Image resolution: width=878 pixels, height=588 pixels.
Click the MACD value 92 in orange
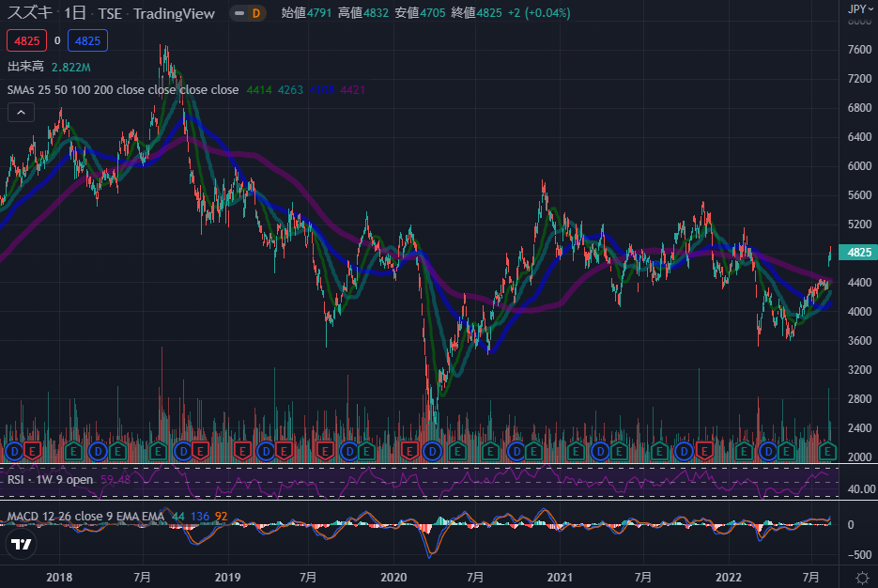pyautogui.click(x=222, y=517)
